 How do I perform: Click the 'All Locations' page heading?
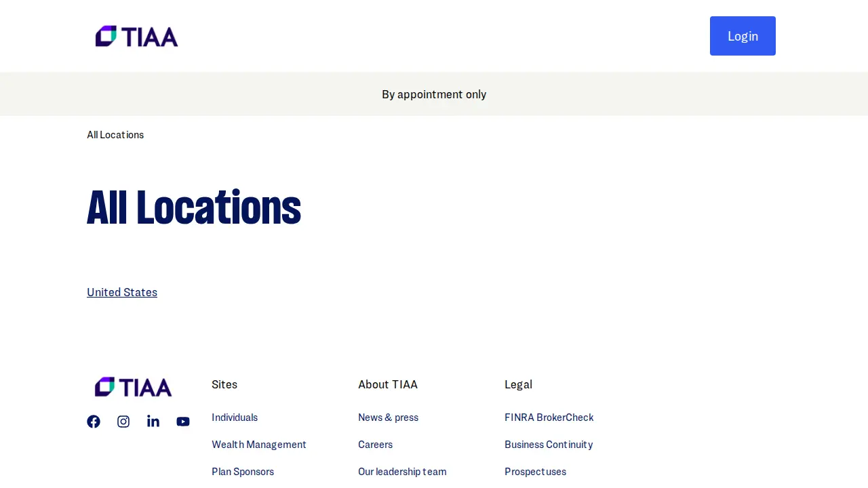coord(194,207)
